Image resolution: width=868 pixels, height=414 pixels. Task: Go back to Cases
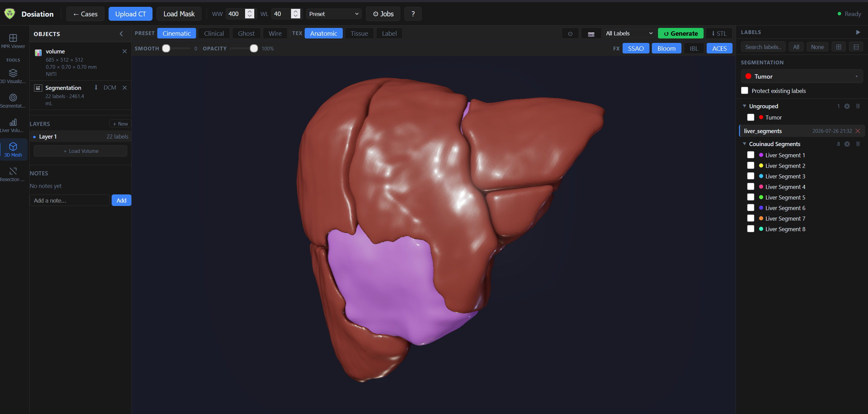tap(85, 14)
